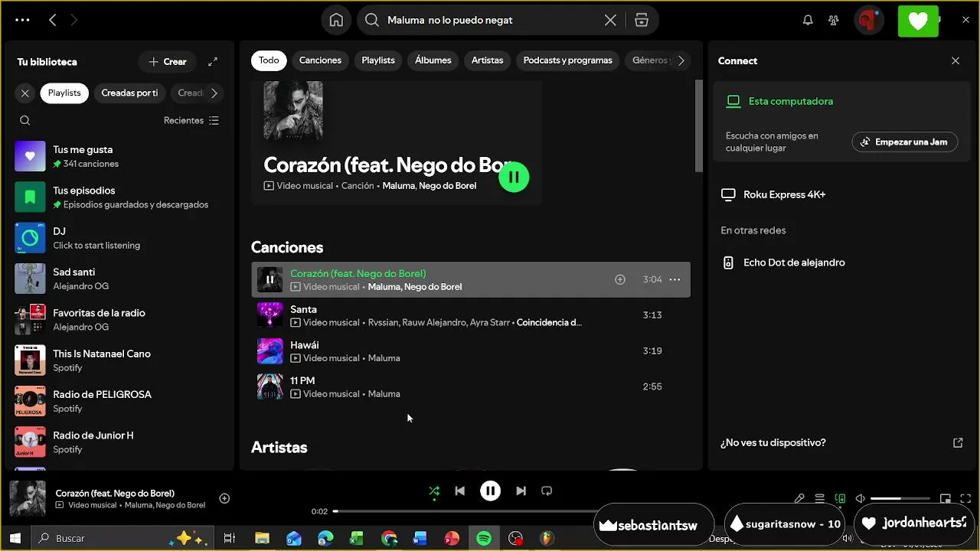The image size is (980, 551).
Task: Show more search filter tabs chevron
Action: point(681,60)
